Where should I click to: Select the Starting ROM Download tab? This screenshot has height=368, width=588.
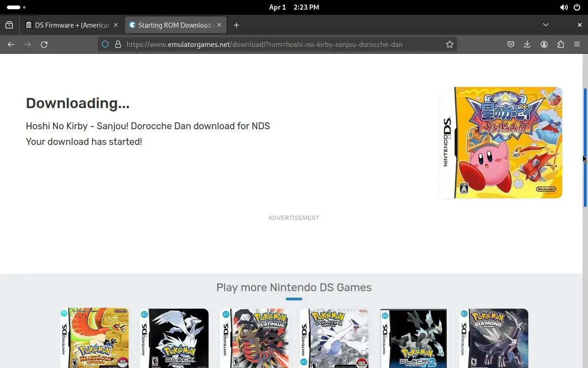coord(175,25)
